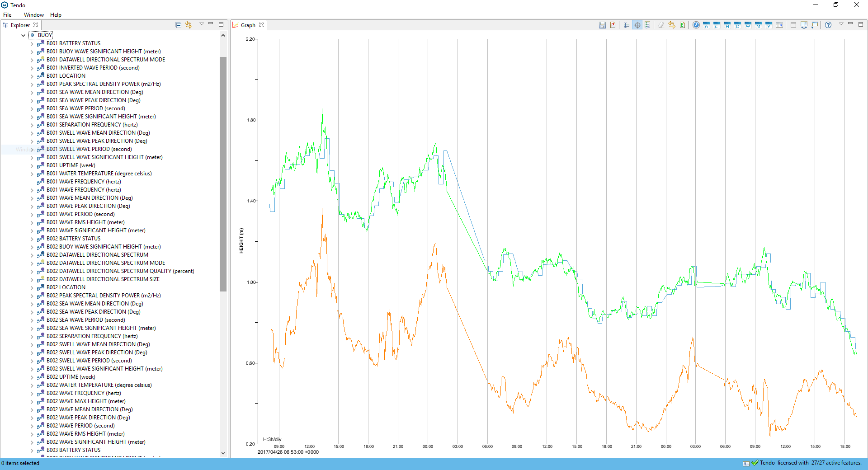Expand B001 BATTERY STATUS tree node
868x470 pixels.
(32, 44)
